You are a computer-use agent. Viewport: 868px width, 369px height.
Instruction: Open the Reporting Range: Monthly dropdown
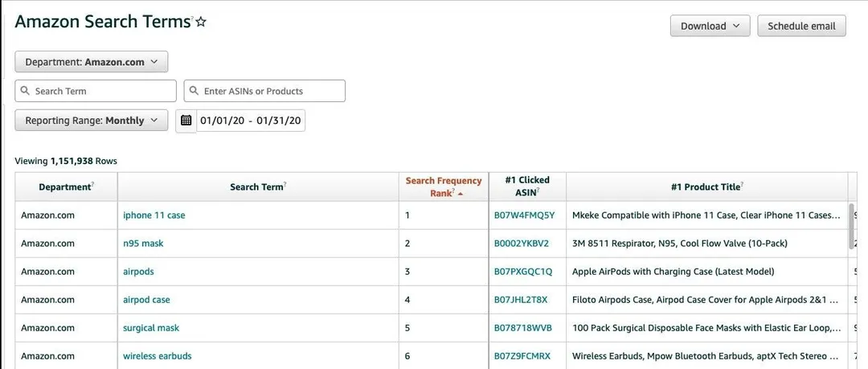click(92, 121)
